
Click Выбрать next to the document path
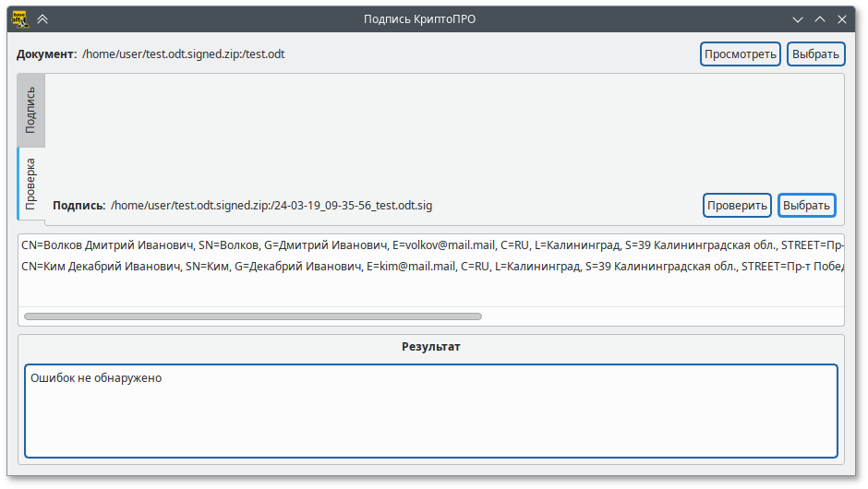pos(816,54)
